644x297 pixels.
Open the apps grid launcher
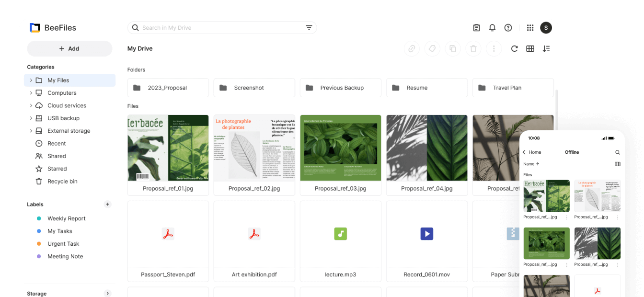click(x=530, y=28)
